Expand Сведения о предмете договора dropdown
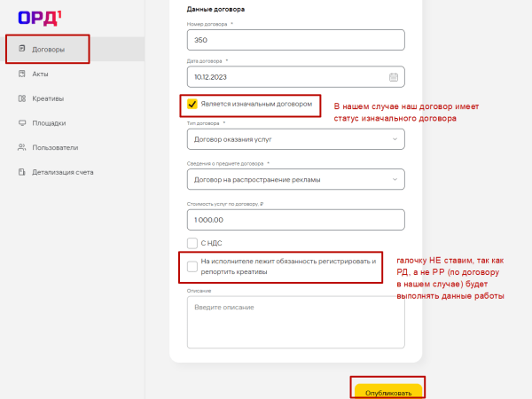Screen dimensions: 532x399 pyautogui.click(x=295, y=180)
